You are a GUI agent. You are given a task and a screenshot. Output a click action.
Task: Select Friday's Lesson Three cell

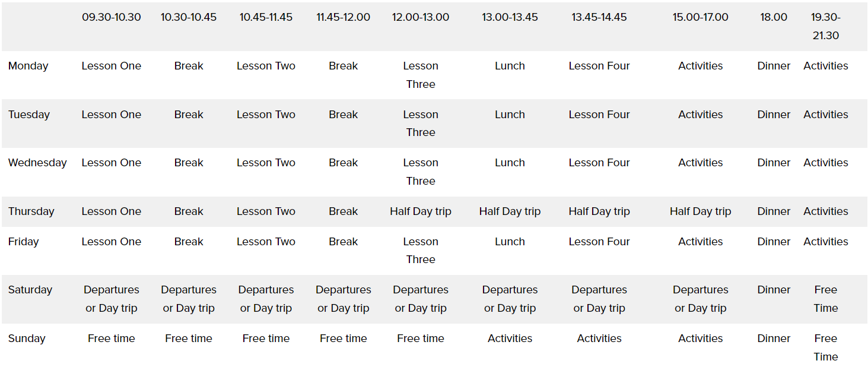421,251
